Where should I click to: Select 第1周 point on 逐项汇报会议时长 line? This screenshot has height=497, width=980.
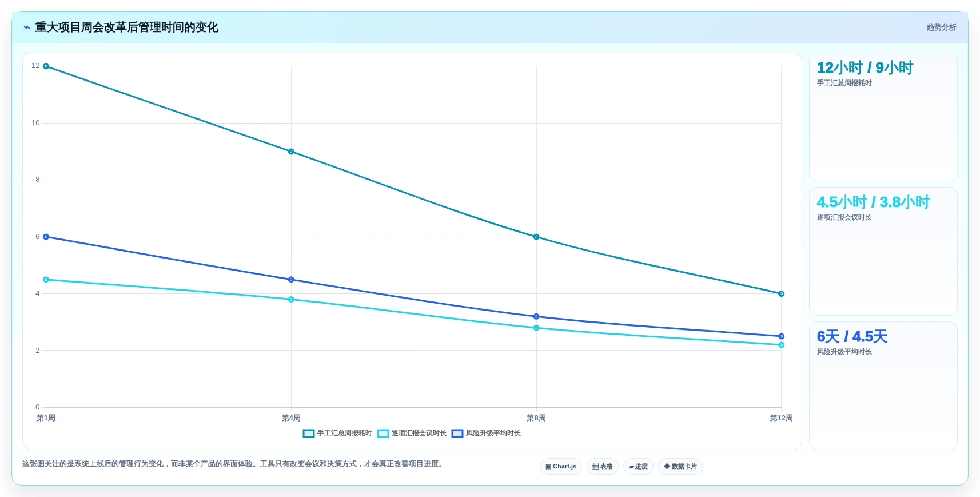pos(46,280)
